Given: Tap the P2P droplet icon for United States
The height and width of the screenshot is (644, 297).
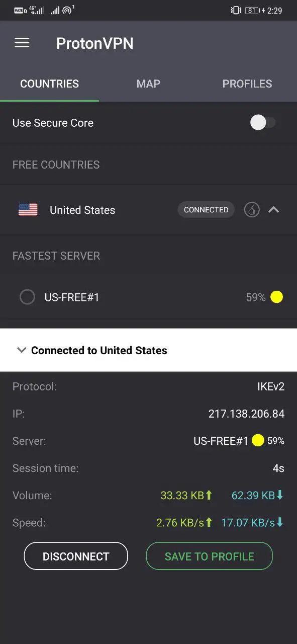Looking at the screenshot, I should [252, 210].
